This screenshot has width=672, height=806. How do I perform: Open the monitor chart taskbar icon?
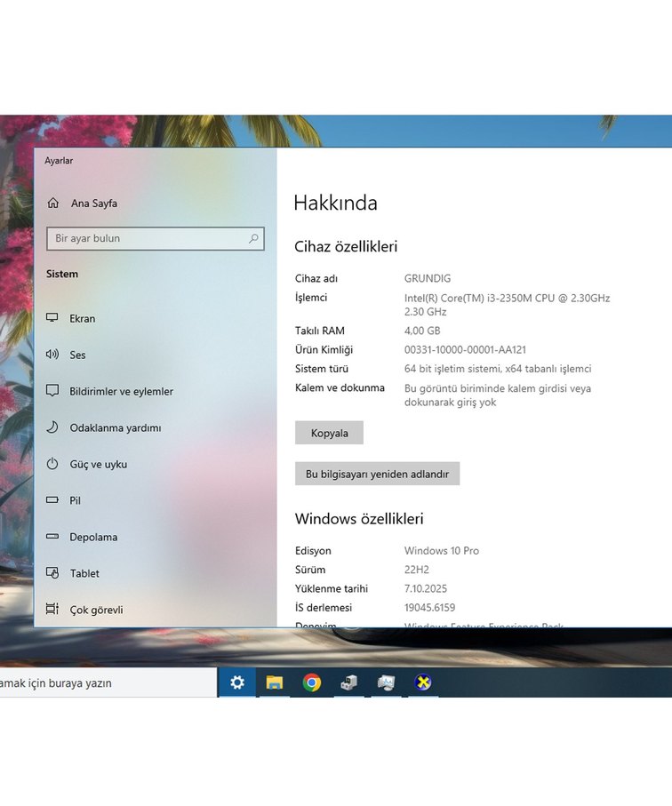click(x=386, y=682)
